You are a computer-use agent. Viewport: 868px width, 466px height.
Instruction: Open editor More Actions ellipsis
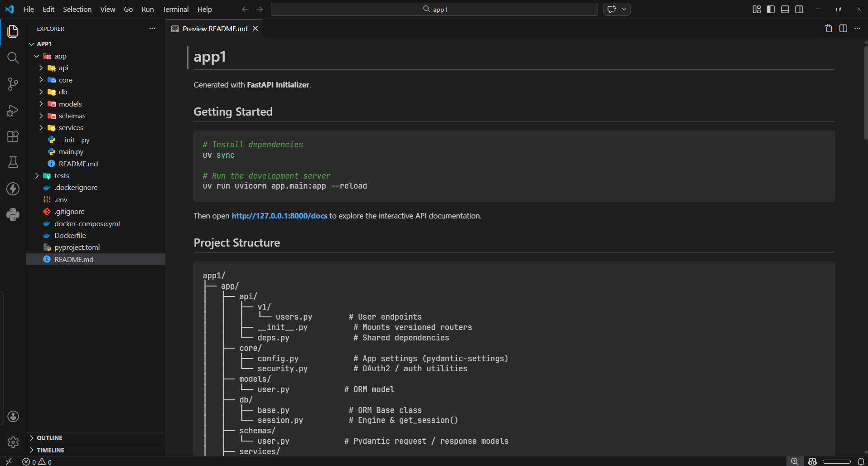[x=857, y=29]
